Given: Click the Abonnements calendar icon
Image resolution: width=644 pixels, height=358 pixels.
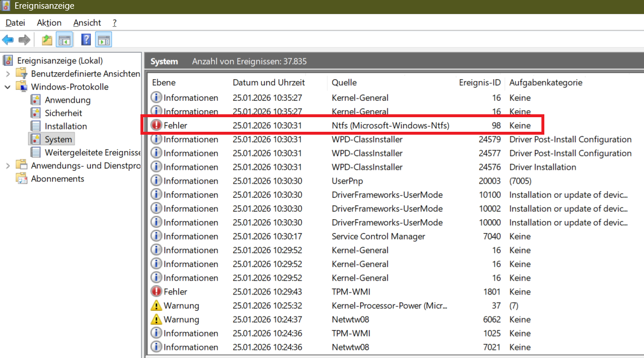Looking at the screenshot, I should pos(22,179).
